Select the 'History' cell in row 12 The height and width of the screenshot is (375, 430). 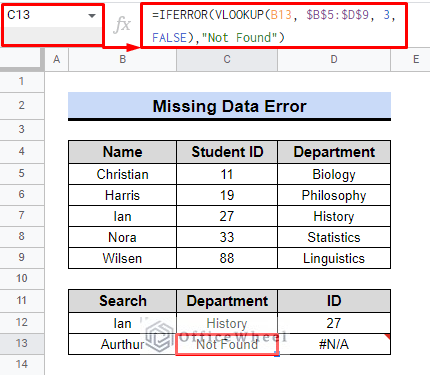tap(227, 323)
